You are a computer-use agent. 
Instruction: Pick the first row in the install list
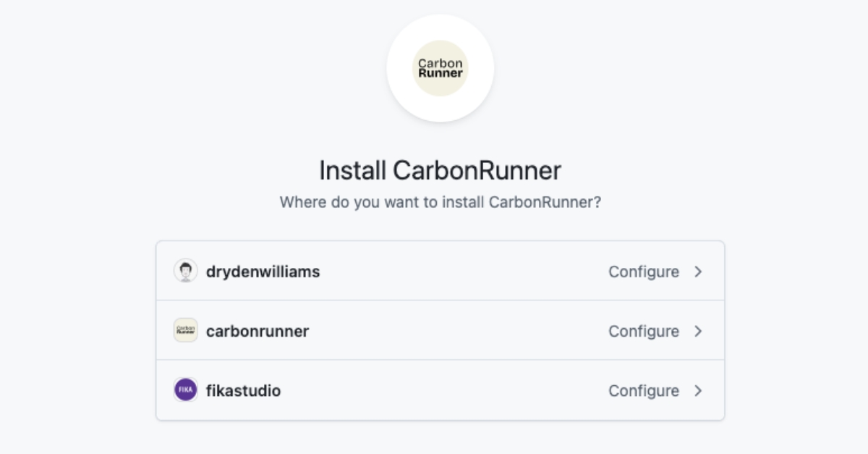(x=440, y=272)
